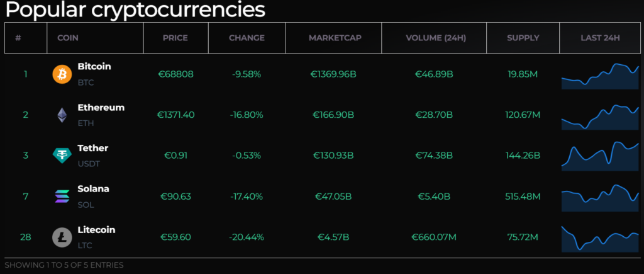
Task: Click the Bitcoin orange logo icon
Action: [x=62, y=74]
